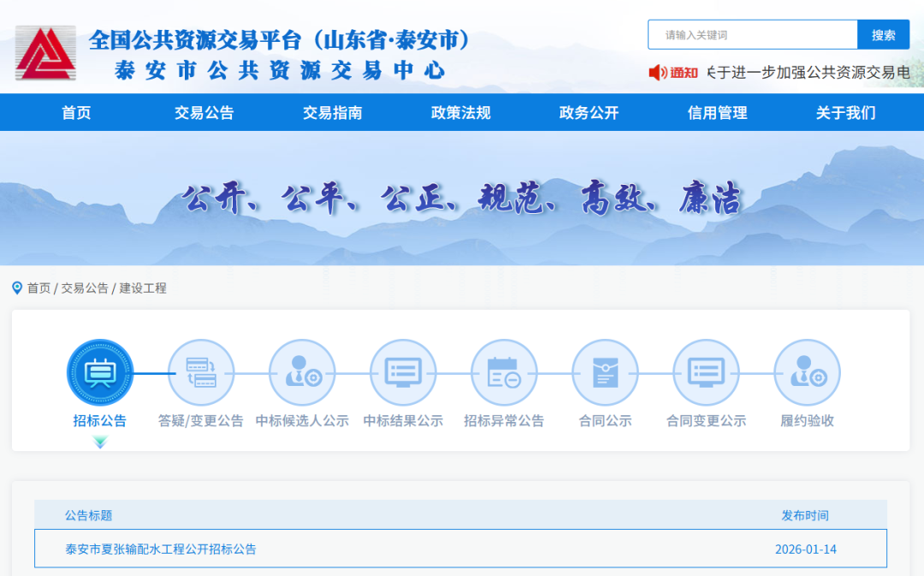Open the 中标结果公示 icon
The image size is (924, 576).
[x=403, y=372]
